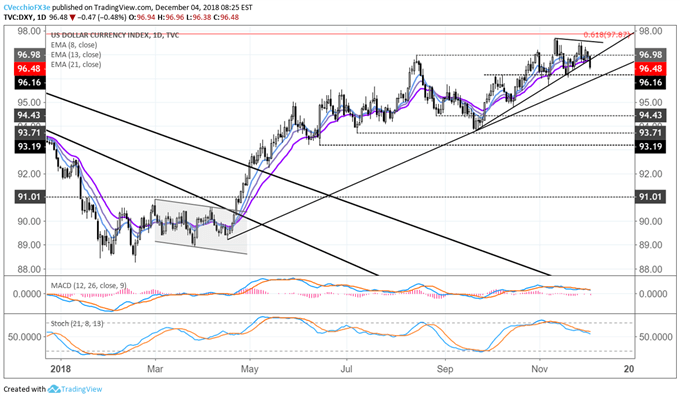Open the MACD (12, 26, close, 9) legend
Viewport: 680px width, 399px height.
pos(88,285)
